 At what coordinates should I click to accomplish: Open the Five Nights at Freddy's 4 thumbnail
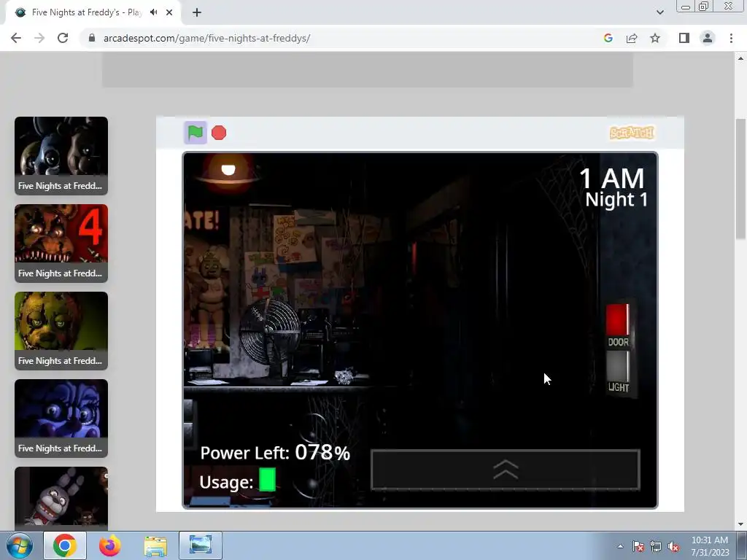pyautogui.click(x=61, y=244)
